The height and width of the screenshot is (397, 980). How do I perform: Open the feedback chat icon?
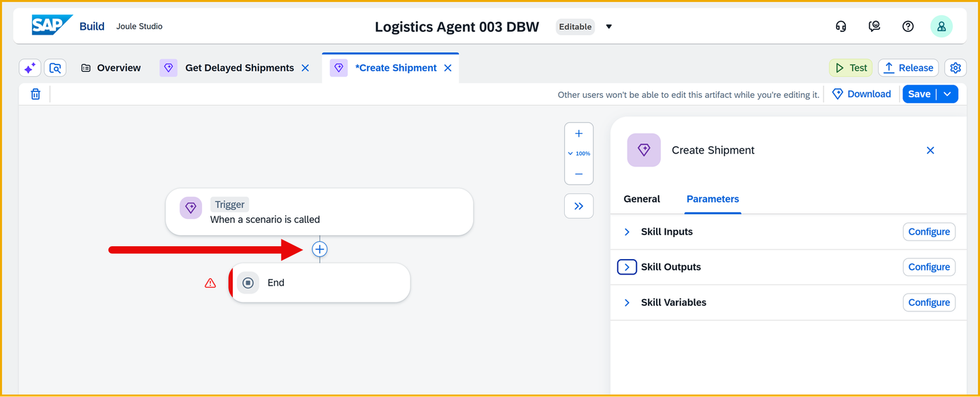coord(875,27)
